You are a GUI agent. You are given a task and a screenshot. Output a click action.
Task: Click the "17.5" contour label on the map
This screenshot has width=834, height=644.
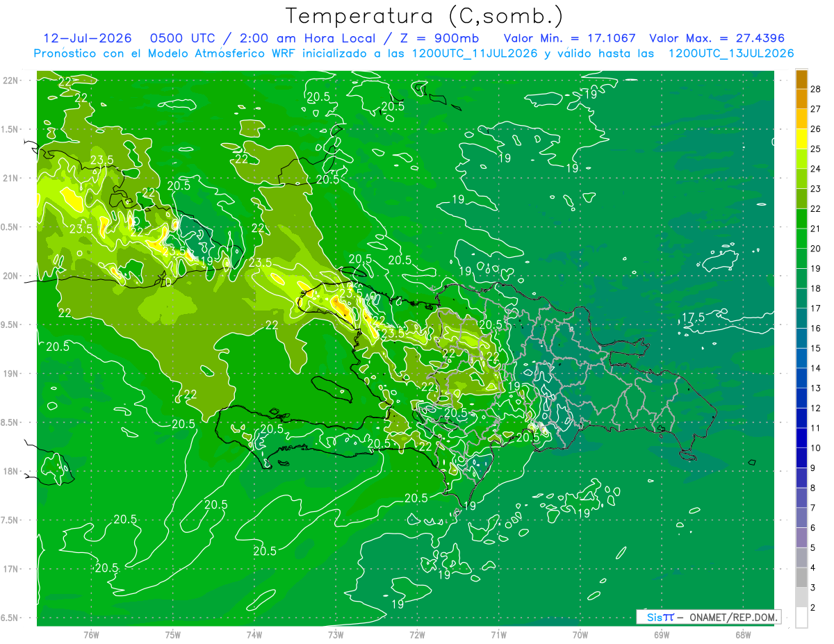coord(693,317)
